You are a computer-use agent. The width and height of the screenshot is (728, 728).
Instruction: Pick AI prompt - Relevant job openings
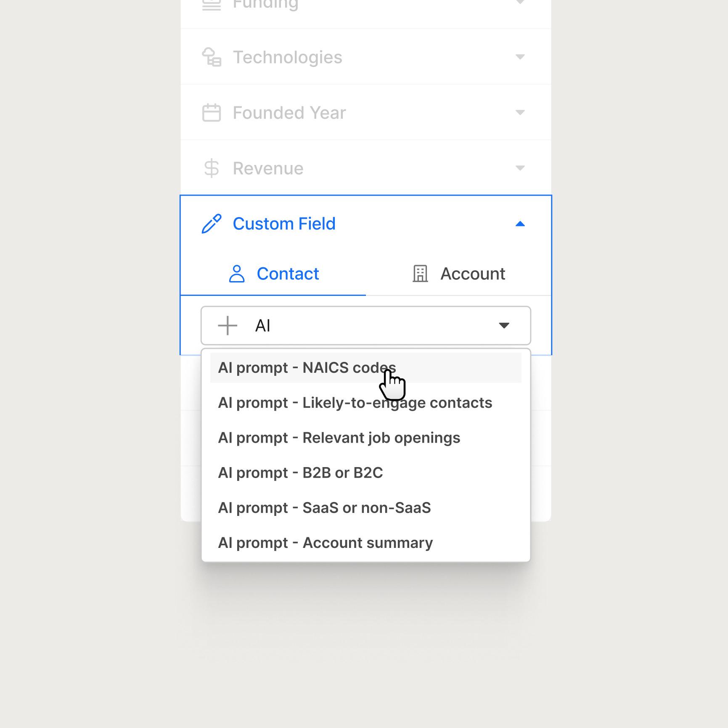(x=339, y=438)
